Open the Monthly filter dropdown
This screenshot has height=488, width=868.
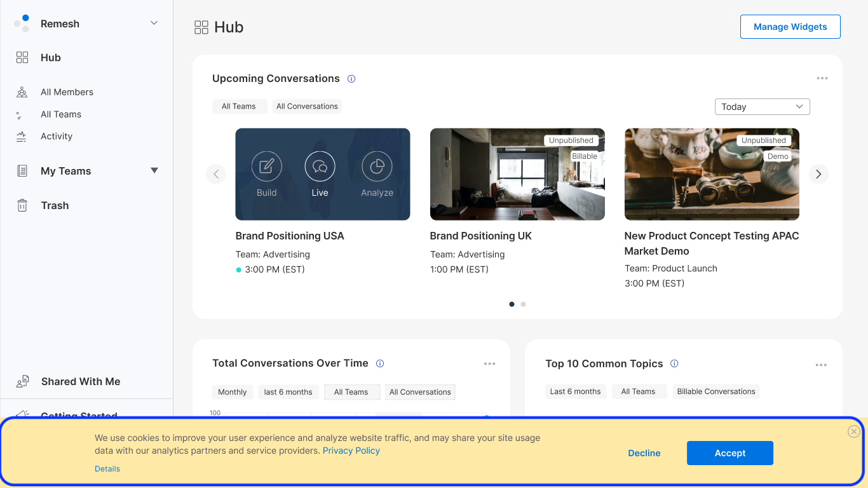tap(233, 392)
